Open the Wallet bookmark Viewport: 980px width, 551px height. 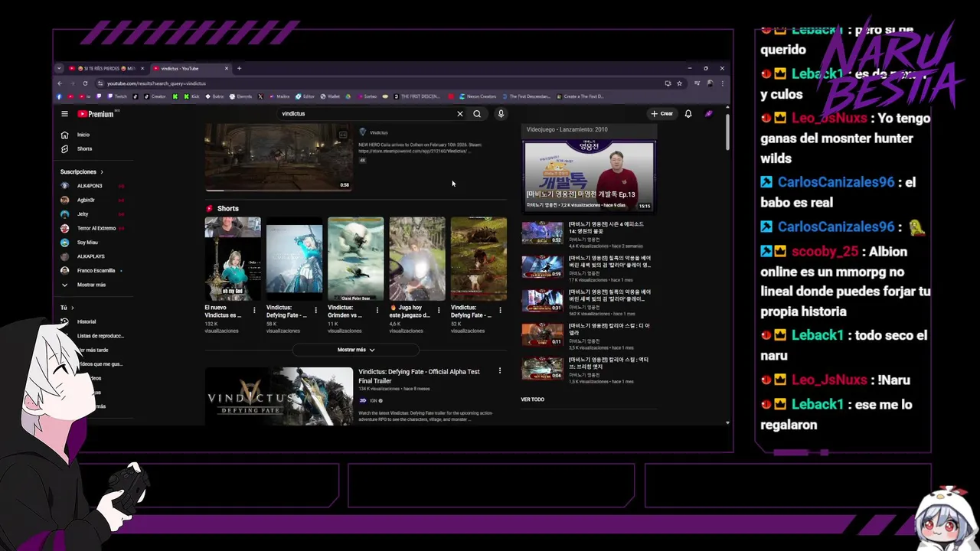330,96
